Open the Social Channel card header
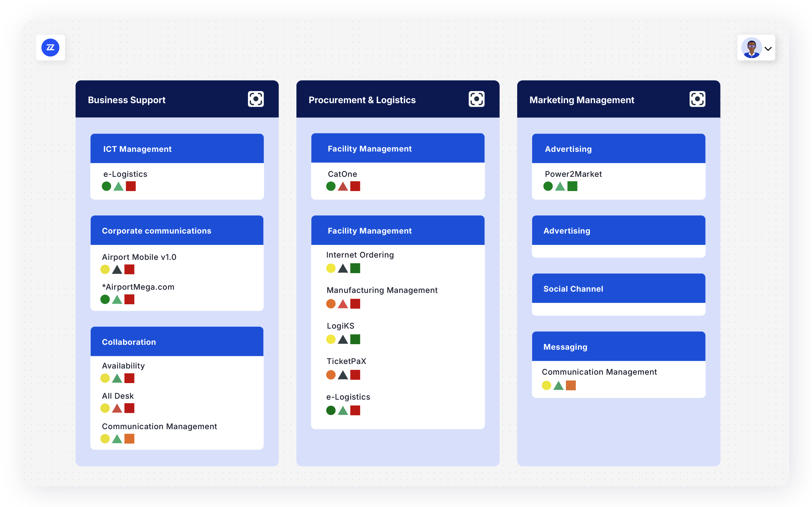The height and width of the screenshot is (507, 812). tap(618, 288)
